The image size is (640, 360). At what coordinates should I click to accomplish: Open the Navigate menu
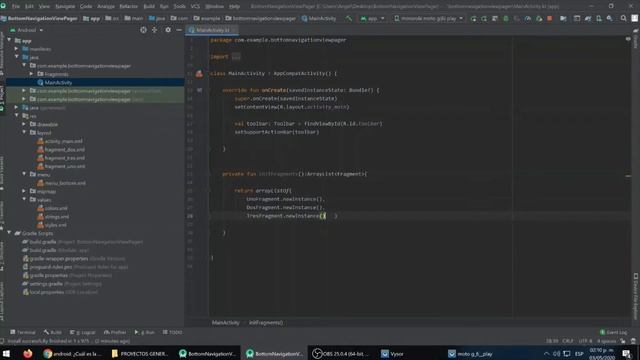pyautogui.click(x=65, y=6)
